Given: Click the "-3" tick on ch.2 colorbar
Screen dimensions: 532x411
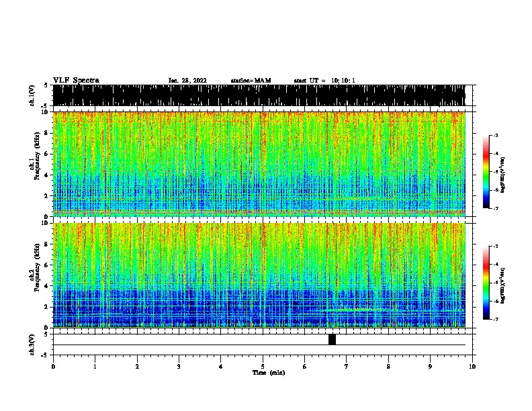Looking at the screenshot, I should (495, 246).
